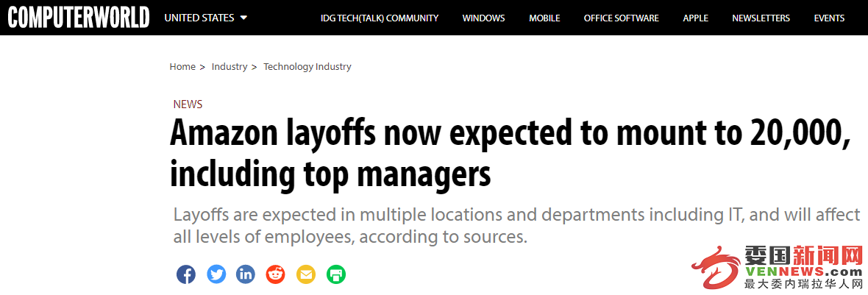Click the Industry breadcrumb link
The width and height of the screenshot is (868, 295).
(x=230, y=66)
